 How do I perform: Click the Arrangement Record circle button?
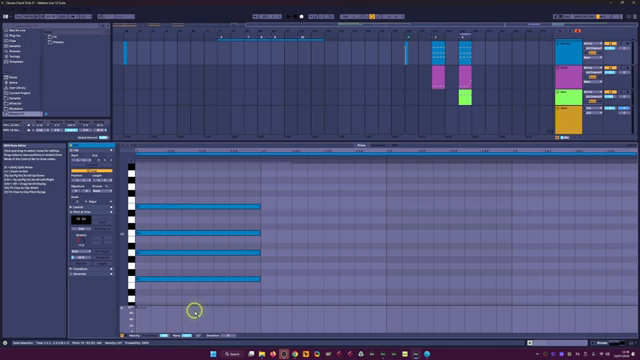[x=302, y=17]
